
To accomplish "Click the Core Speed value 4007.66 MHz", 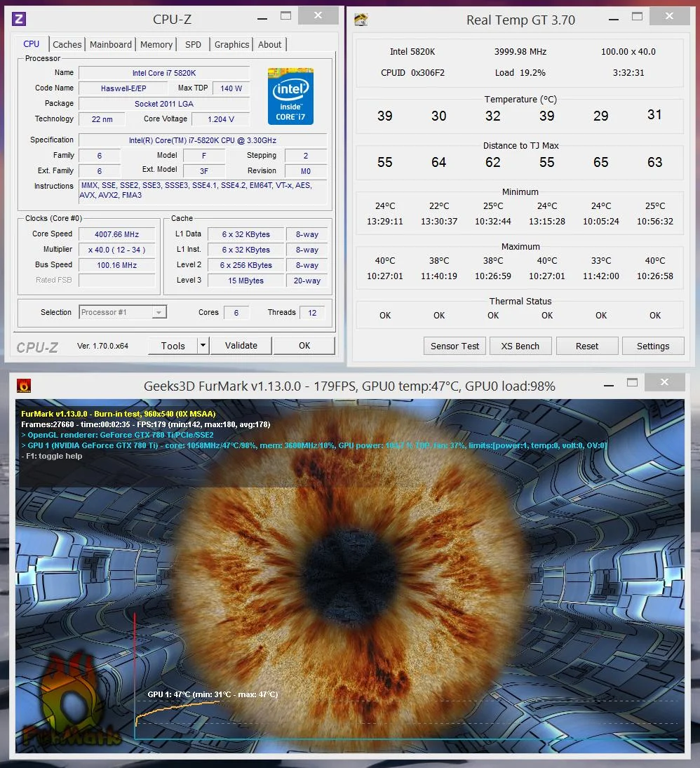I will pyautogui.click(x=116, y=234).
